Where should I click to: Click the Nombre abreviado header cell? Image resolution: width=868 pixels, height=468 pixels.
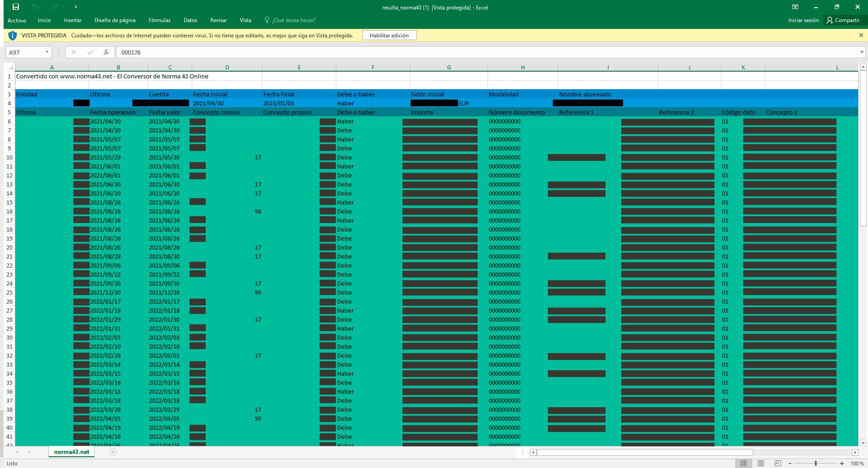[x=608, y=94]
